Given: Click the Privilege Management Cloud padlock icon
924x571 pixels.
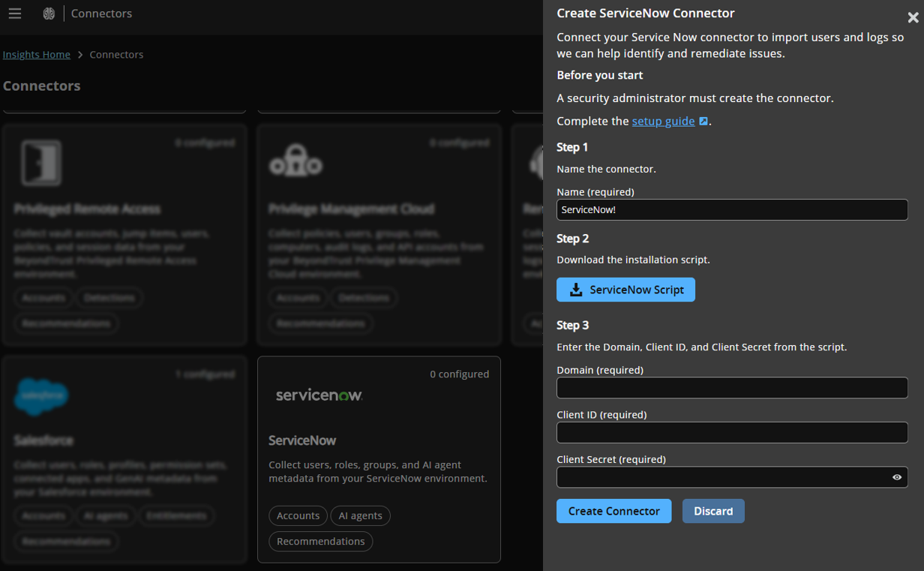Looking at the screenshot, I should click(x=296, y=161).
